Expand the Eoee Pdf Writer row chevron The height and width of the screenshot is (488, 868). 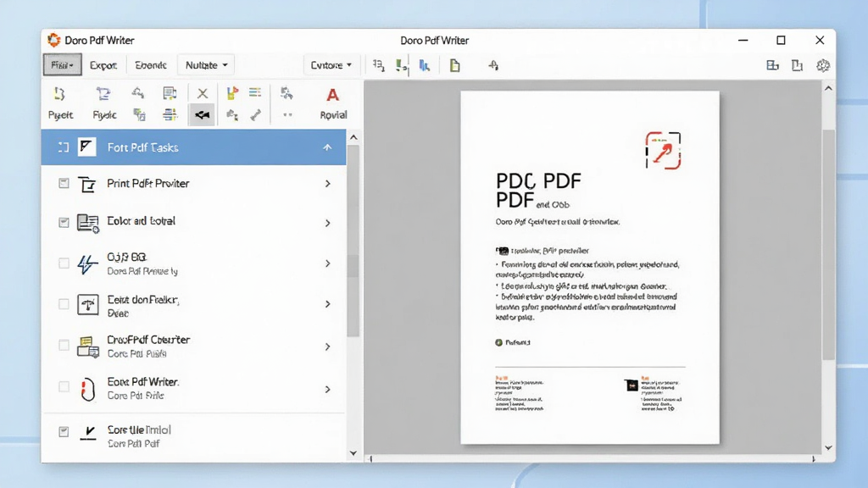point(328,390)
